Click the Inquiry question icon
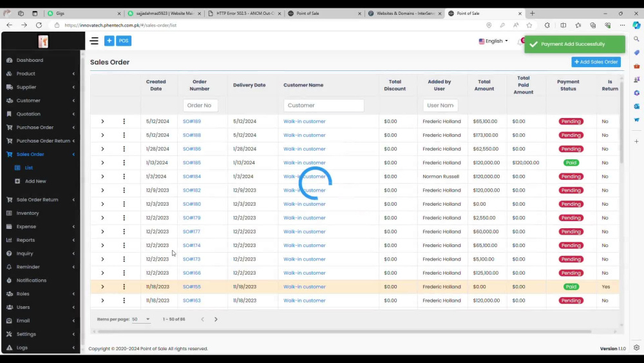Viewport: 644px width, 363px height. pos(9,253)
